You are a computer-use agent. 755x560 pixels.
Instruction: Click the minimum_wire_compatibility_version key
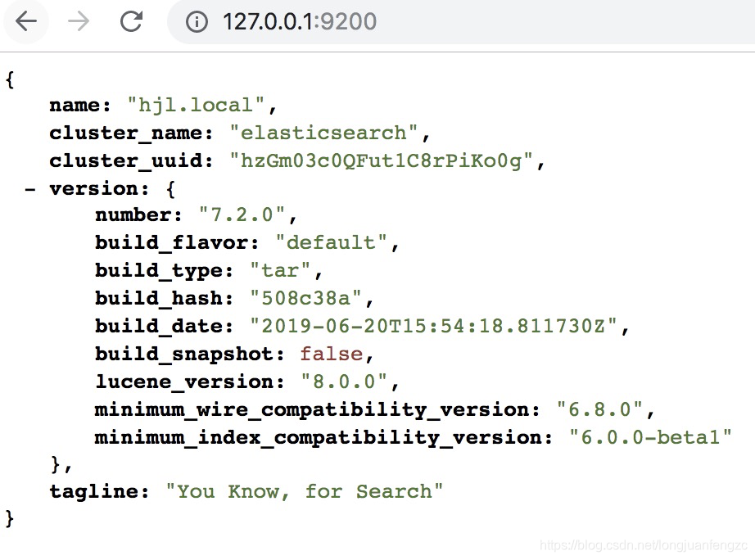(x=317, y=410)
